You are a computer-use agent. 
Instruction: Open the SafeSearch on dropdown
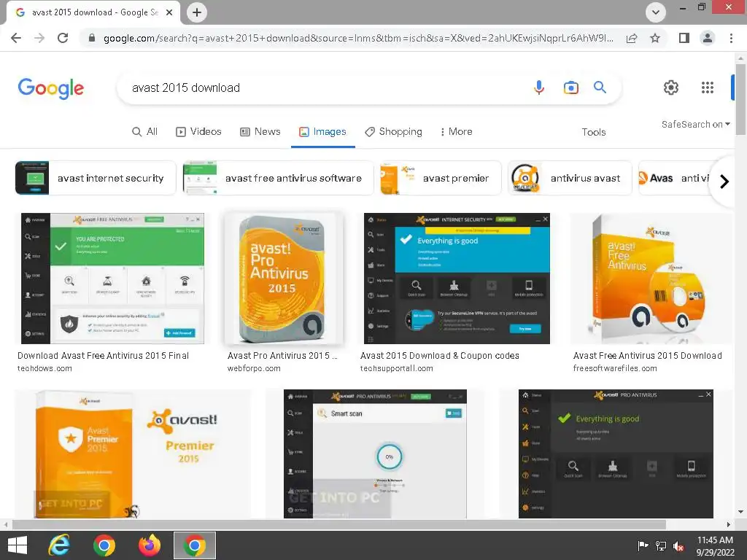(x=695, y=124)
